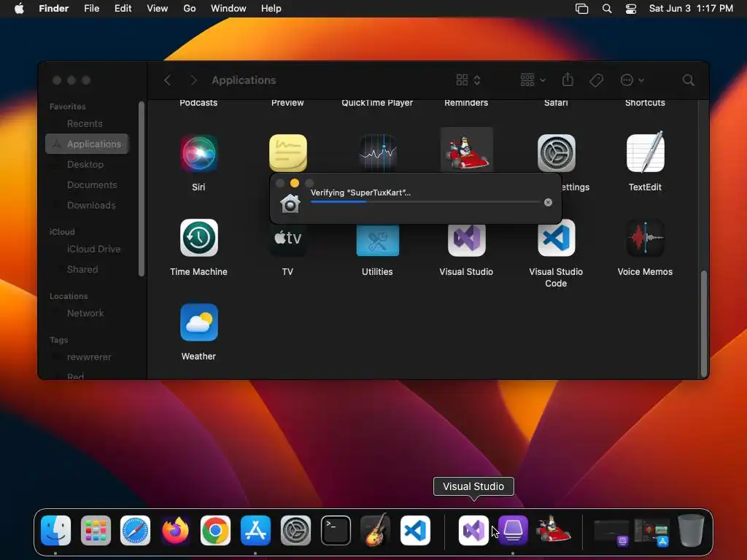
Task: Click the verifying progress bar
Action: point(425,202)
